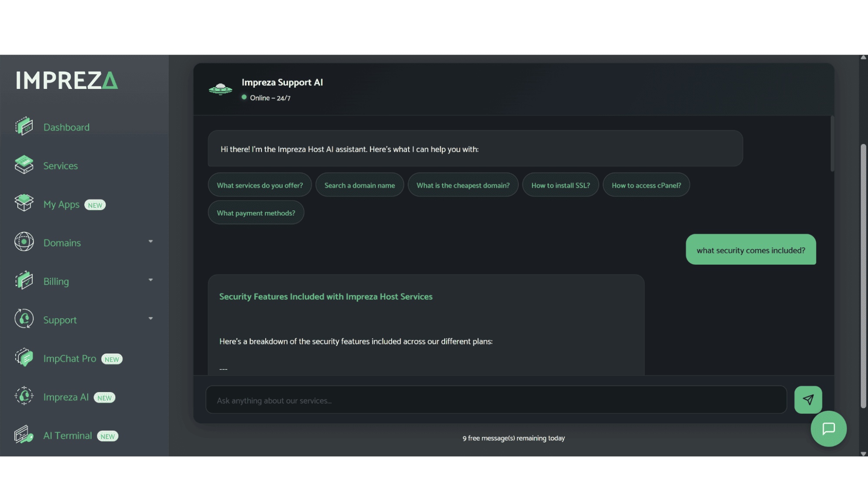This screenshot has width=868, height=488.
Task: Select 'What payment methods?' suggestion chip
Action: (256, 213)
